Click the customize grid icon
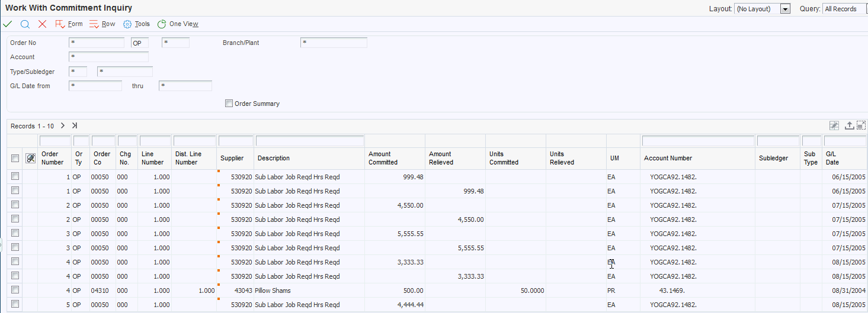868x313 pixels. point(834,125)
